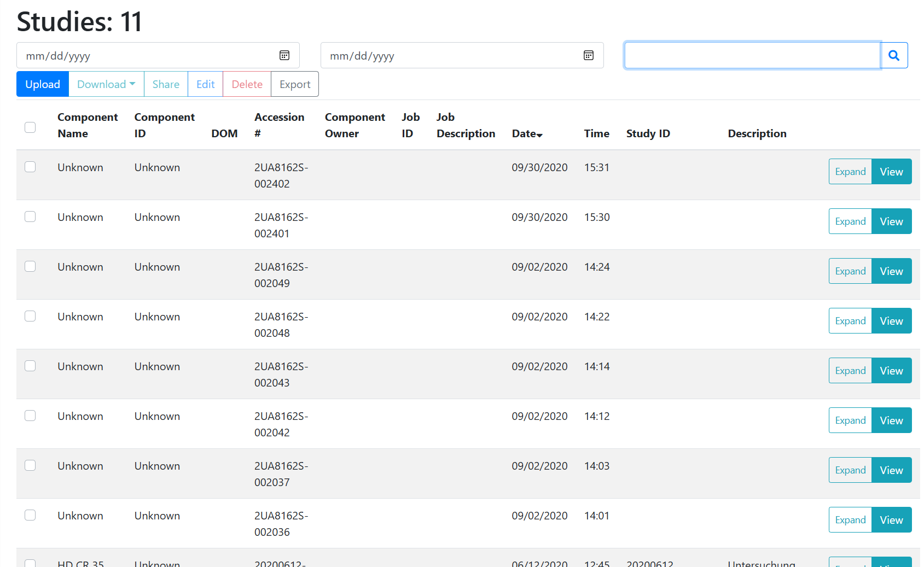This screenshot has height=567, width=924.
Task: Expand the study at 14:14
Action: [850, 371]
